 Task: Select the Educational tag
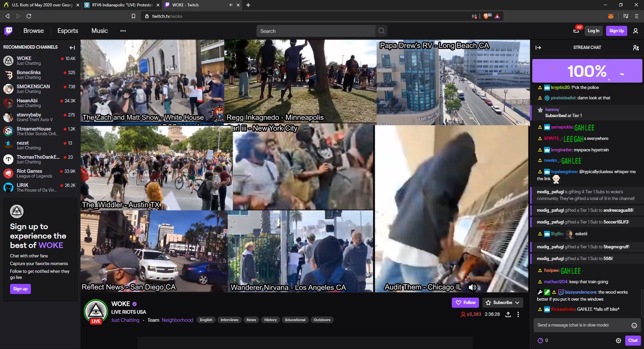tap(295, 320)
